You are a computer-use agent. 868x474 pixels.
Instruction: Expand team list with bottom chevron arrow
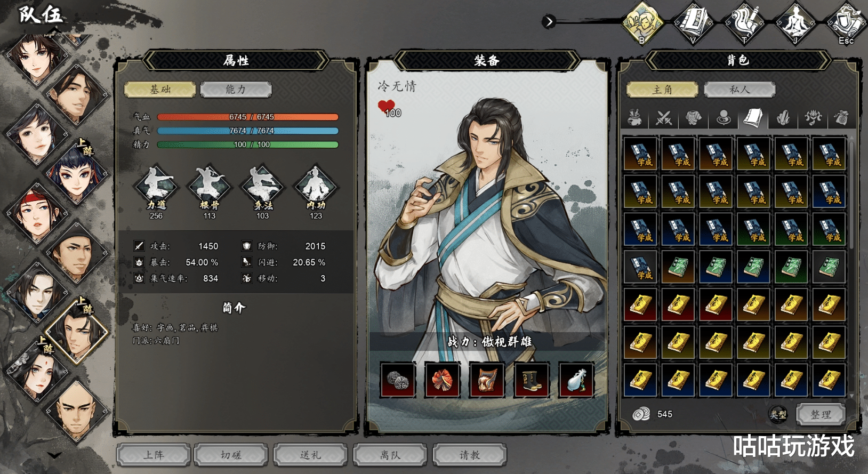[54, 455]
